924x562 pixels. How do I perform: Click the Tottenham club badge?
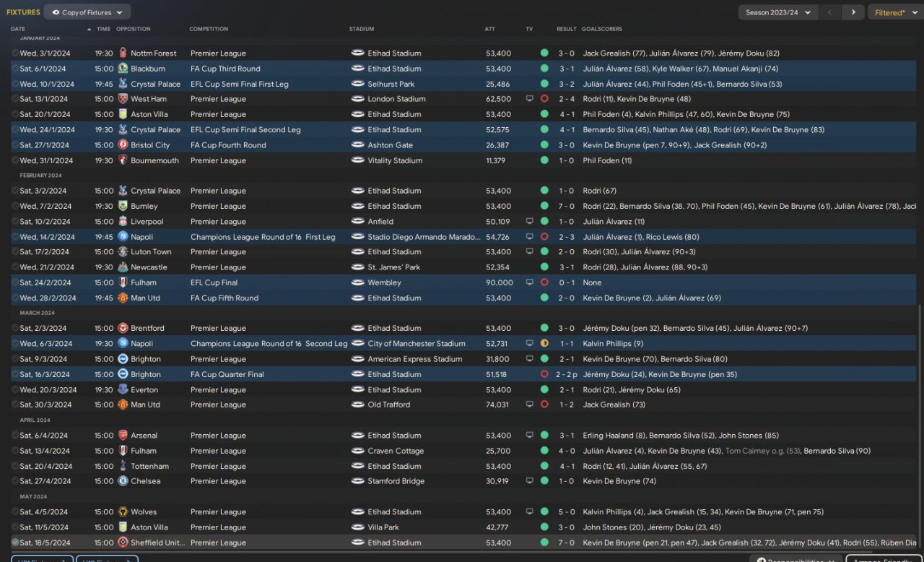(123, 466)
